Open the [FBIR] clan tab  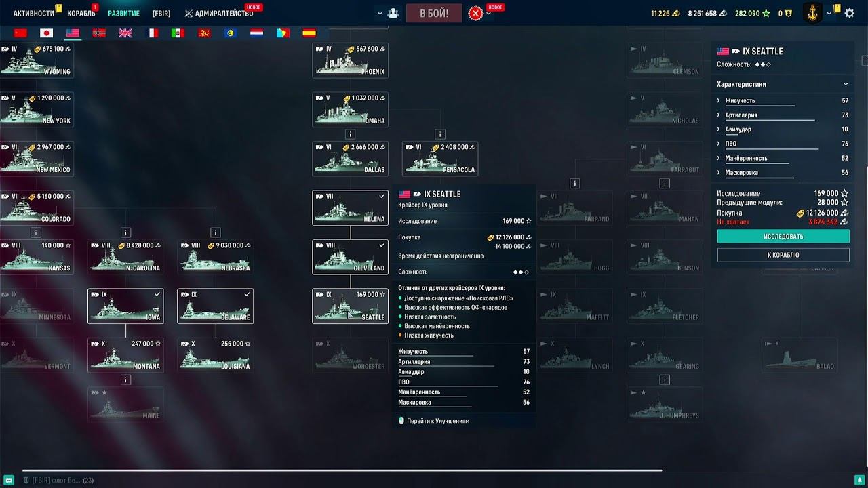click(161, 14)
